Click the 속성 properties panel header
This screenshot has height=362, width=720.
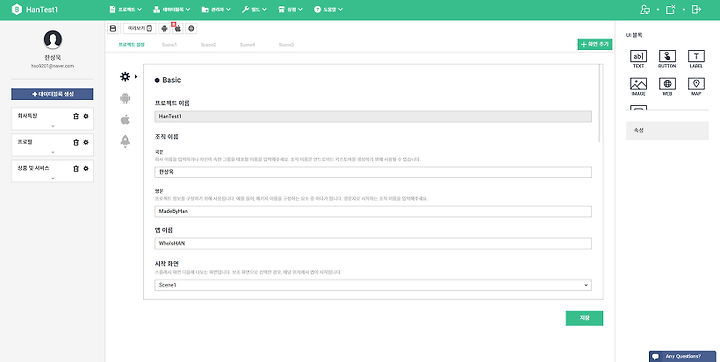[x=667, y=130]
